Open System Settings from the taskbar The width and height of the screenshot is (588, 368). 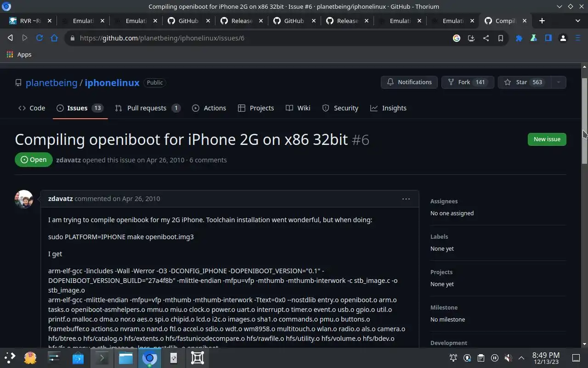[x=54, y=358]
